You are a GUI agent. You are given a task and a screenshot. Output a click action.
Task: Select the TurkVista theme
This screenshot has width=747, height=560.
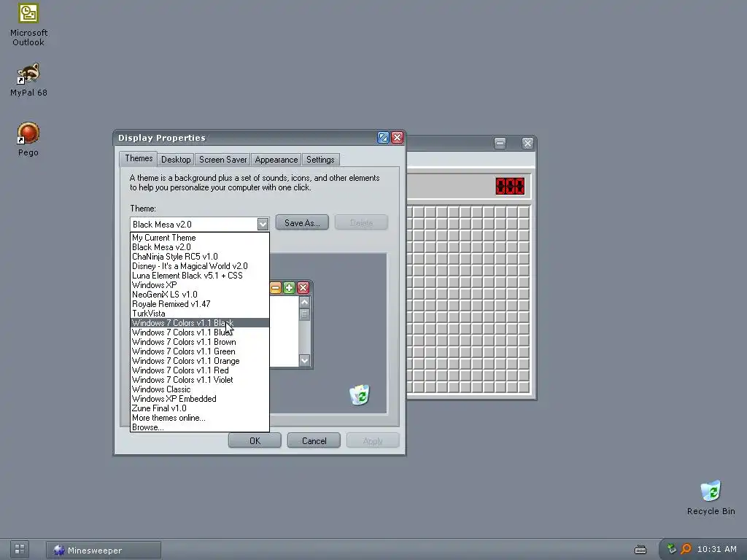coord(200,314)
